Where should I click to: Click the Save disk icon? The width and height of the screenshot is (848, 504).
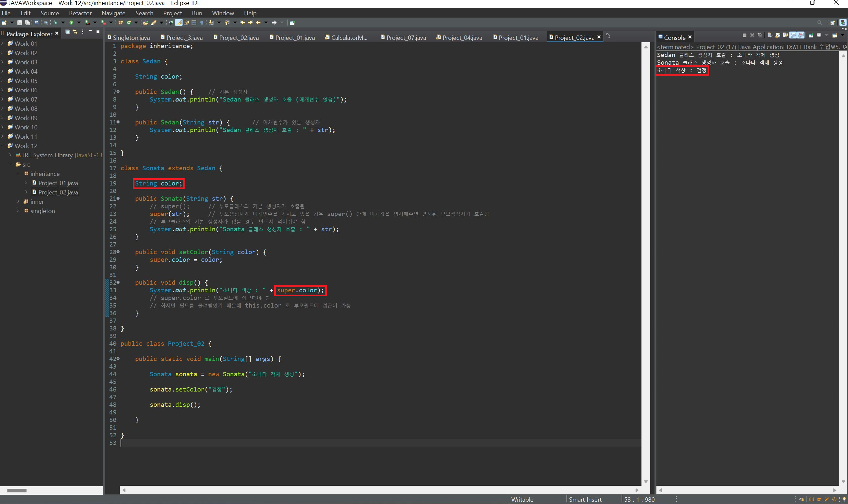point(20,23)
